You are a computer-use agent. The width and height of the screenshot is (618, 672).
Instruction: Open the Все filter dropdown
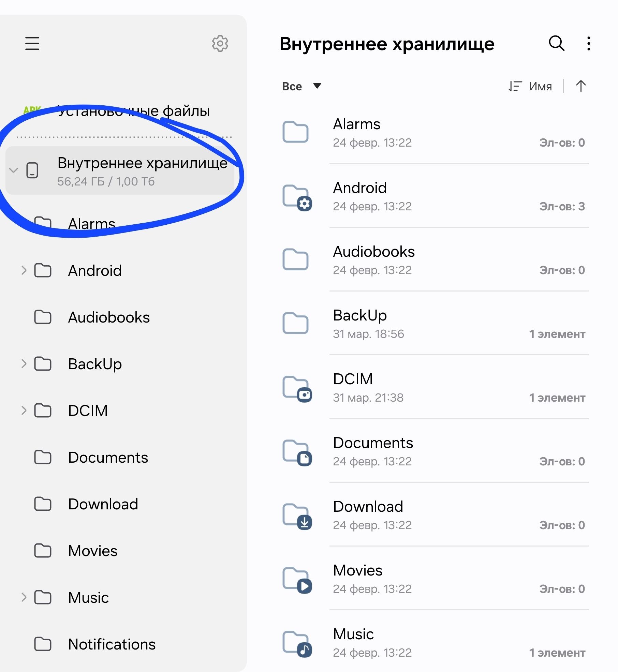click(x=301, y=86)
